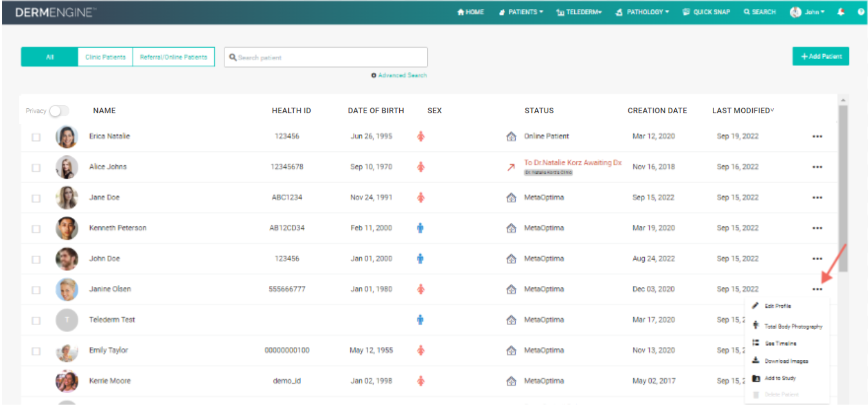This screenshot has width=868, height=411.
Task: Click the male sex icon for Kenneth Peterson
Action: click(x=420, y=228)
